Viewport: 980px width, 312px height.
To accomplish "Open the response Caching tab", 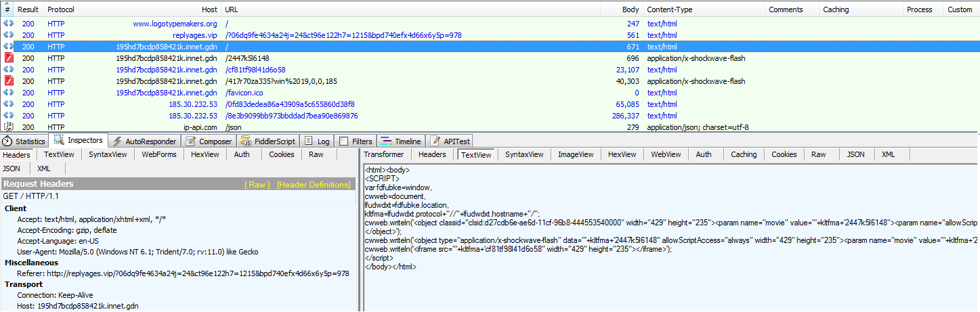I will (x=744, y=154).
